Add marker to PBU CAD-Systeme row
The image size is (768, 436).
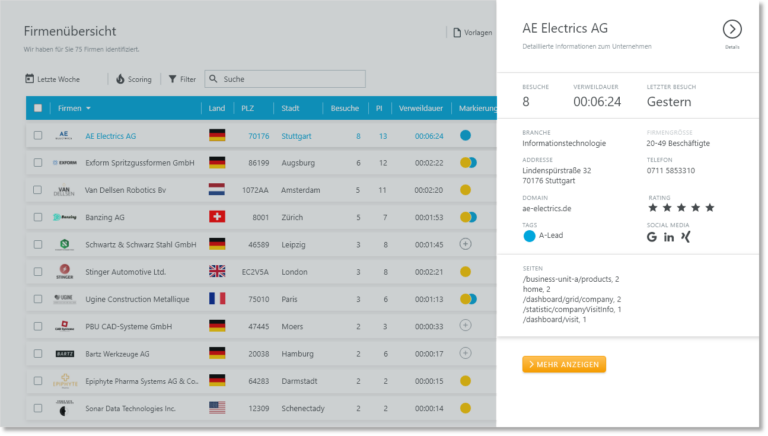[465, 326]
